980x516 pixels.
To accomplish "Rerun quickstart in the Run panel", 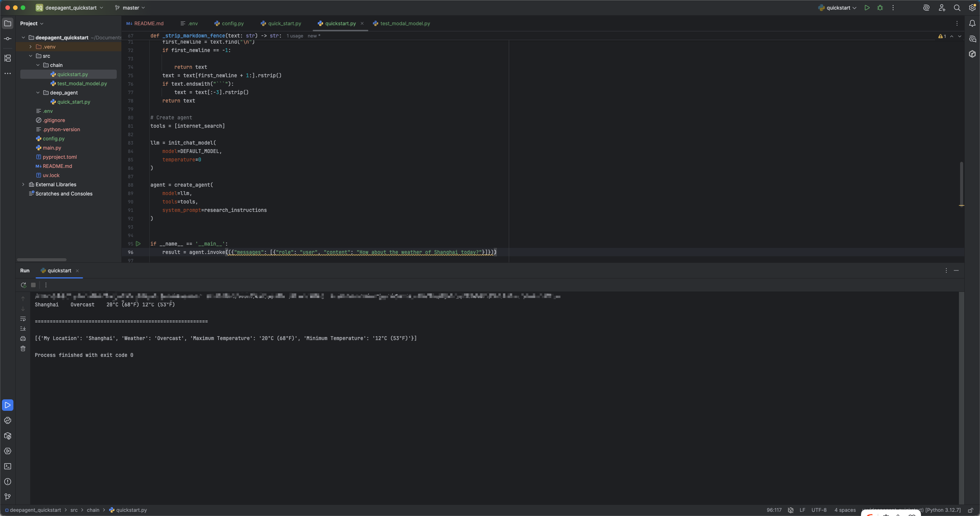I will (23, 285).
